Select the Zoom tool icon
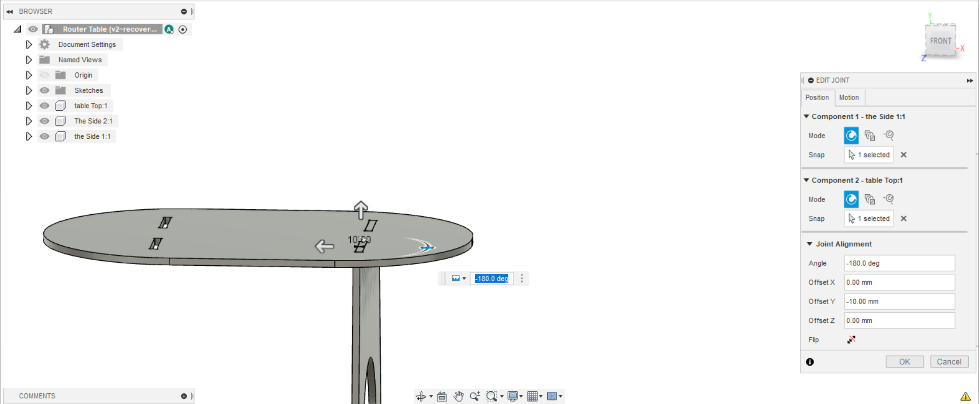Image resolution: width=980 pixels, height=404 pixels. pyautogui.click(x=475, y=396)
